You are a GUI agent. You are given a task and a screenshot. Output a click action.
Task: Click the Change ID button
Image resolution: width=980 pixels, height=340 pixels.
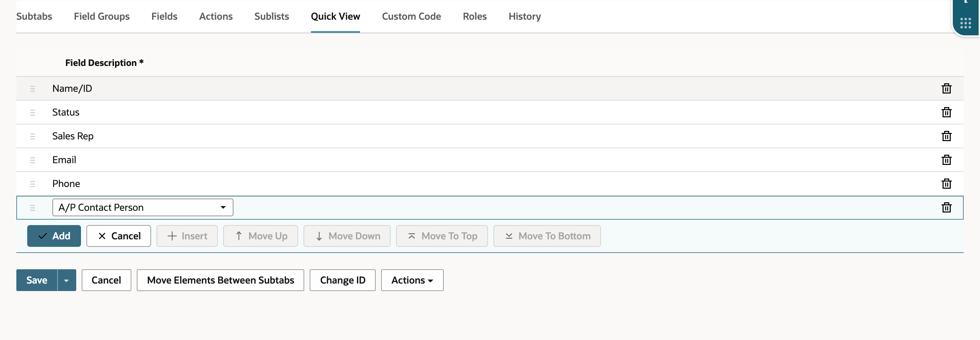(342, 280)
